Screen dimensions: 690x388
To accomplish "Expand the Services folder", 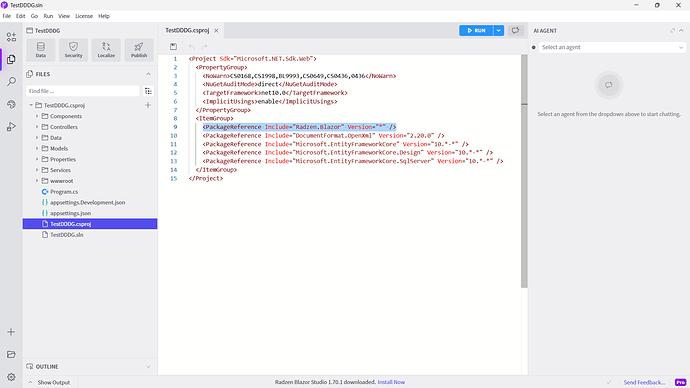I will coord(37,170).
